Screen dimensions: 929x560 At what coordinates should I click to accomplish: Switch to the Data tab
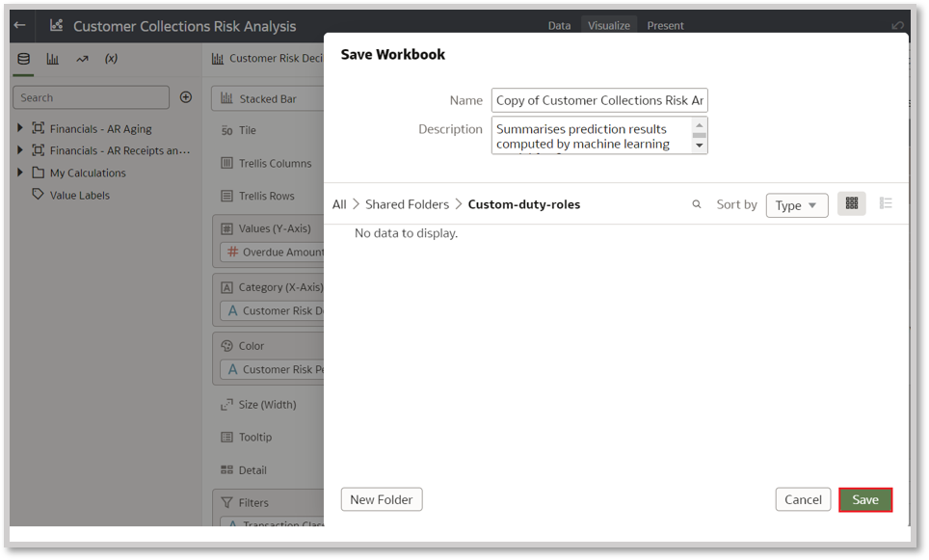(559, 26)
